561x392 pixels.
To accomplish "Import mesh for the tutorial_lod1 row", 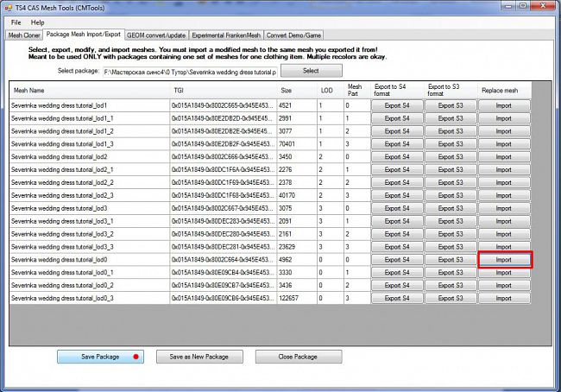I will pyautogui.click(x=504, y=105).
